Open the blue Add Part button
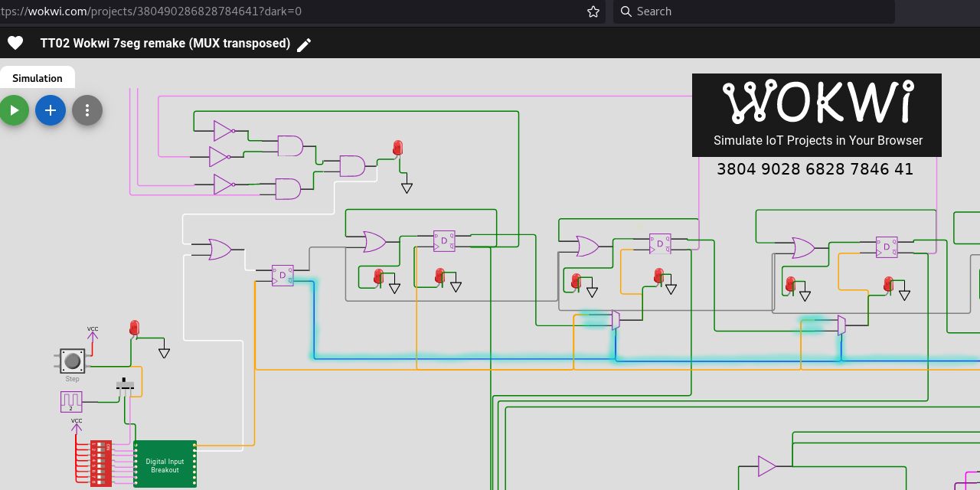 (50, 110)
